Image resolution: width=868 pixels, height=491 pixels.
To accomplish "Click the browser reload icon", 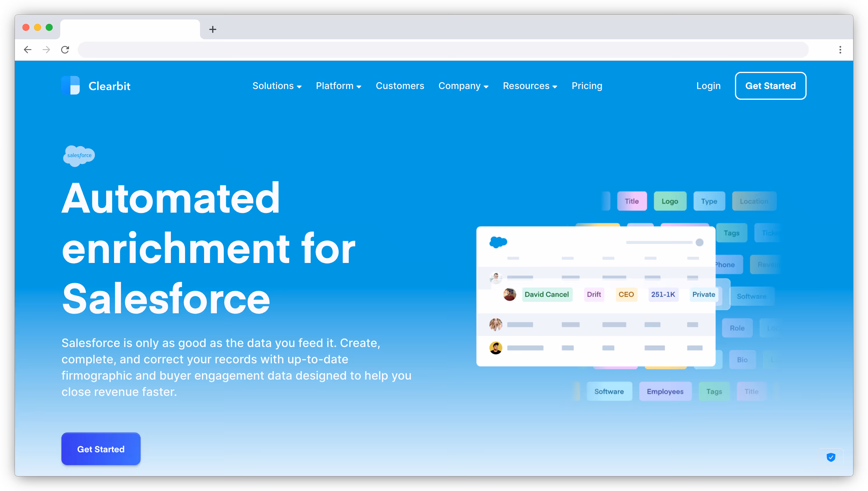I will [x=65, y=49].
